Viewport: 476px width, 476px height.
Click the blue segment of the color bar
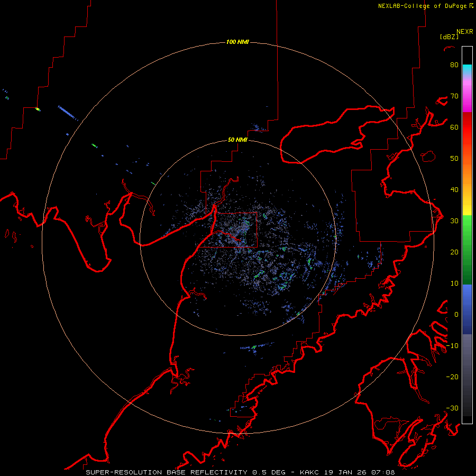[467, 309]
